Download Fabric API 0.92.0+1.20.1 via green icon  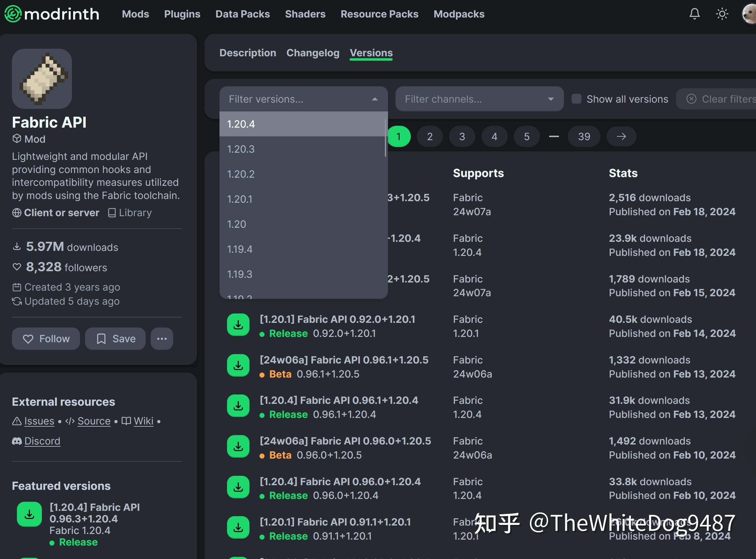(x=238, y=325)
